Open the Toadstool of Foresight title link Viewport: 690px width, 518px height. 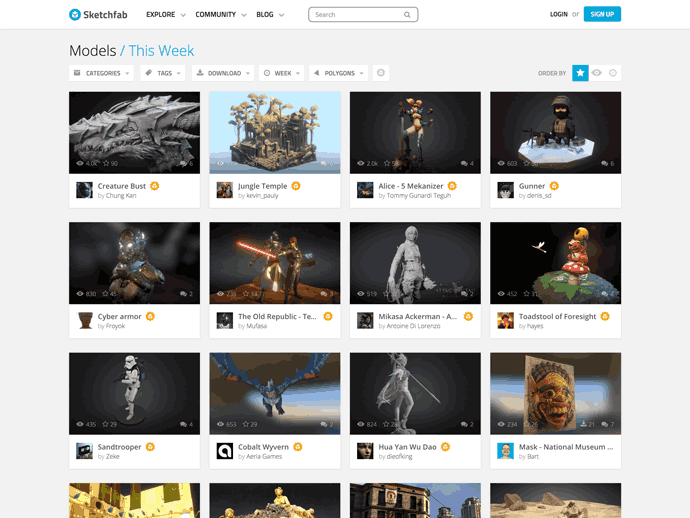click(557, 316)
